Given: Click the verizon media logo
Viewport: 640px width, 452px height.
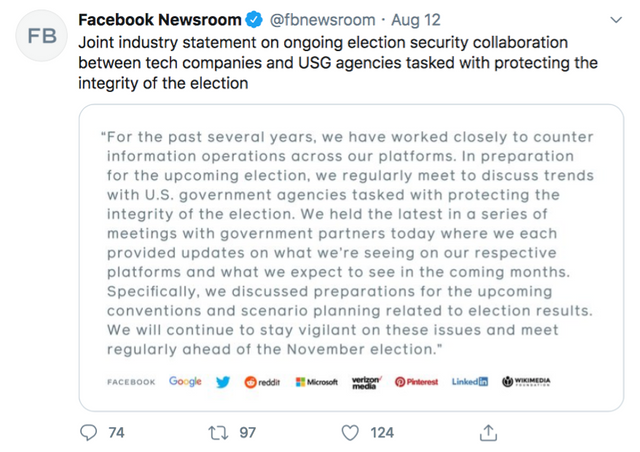Looking at the screenshot, I should click(365, 382).
